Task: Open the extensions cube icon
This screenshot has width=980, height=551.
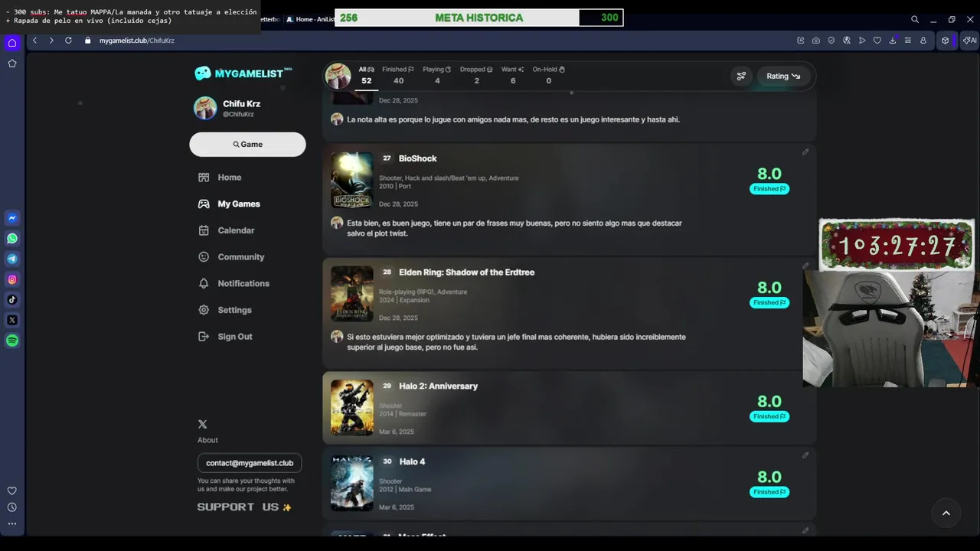Action: pyautogui.click(x=946, y=41)
